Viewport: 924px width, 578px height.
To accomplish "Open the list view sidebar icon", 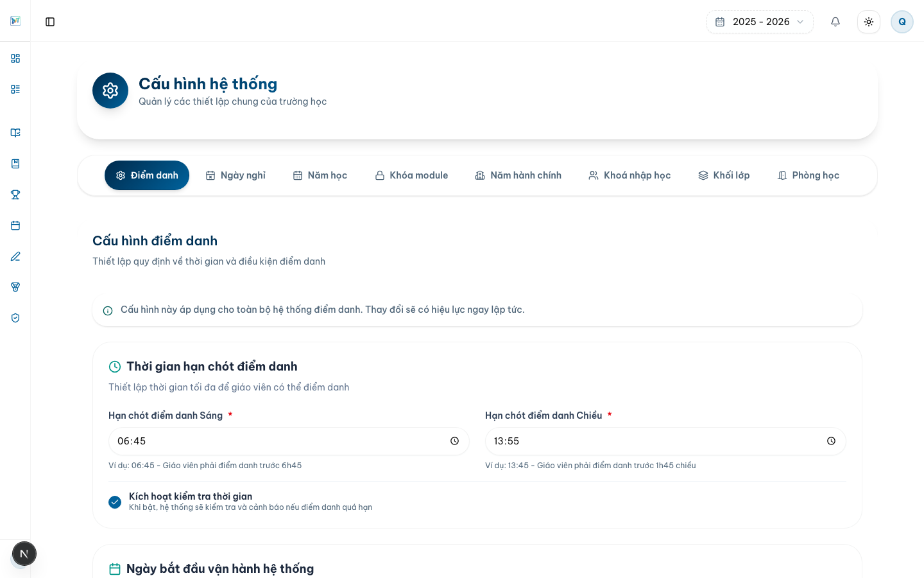I will click(15, 89).
